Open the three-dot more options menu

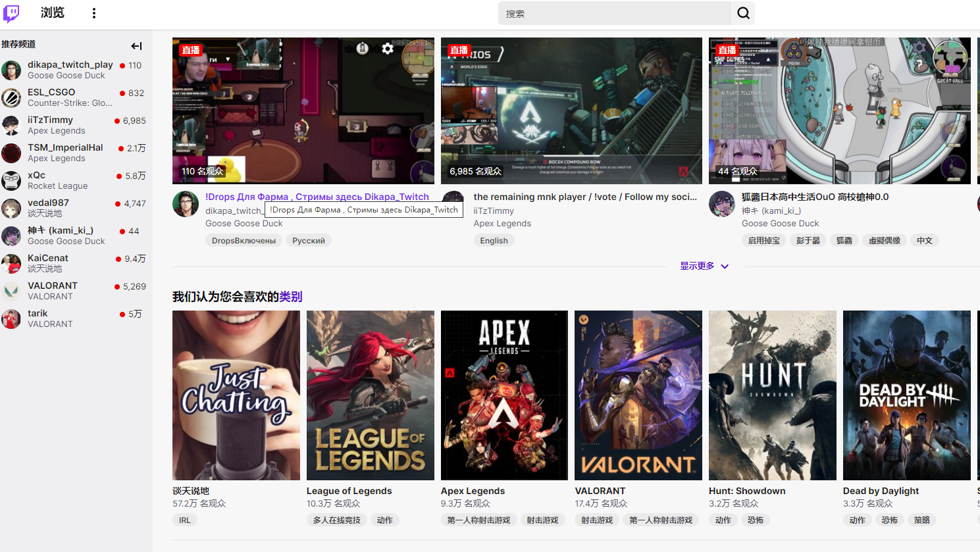point(94,13)
